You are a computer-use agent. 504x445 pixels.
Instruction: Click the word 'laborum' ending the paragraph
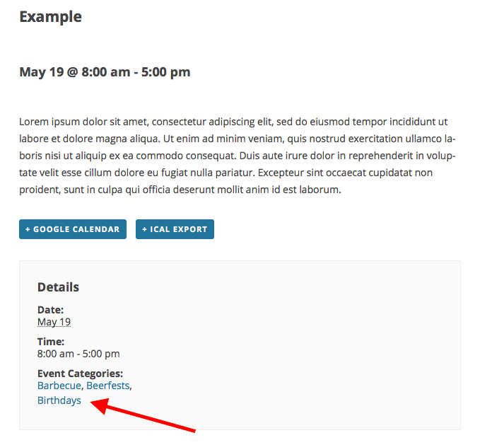[320, 190]
